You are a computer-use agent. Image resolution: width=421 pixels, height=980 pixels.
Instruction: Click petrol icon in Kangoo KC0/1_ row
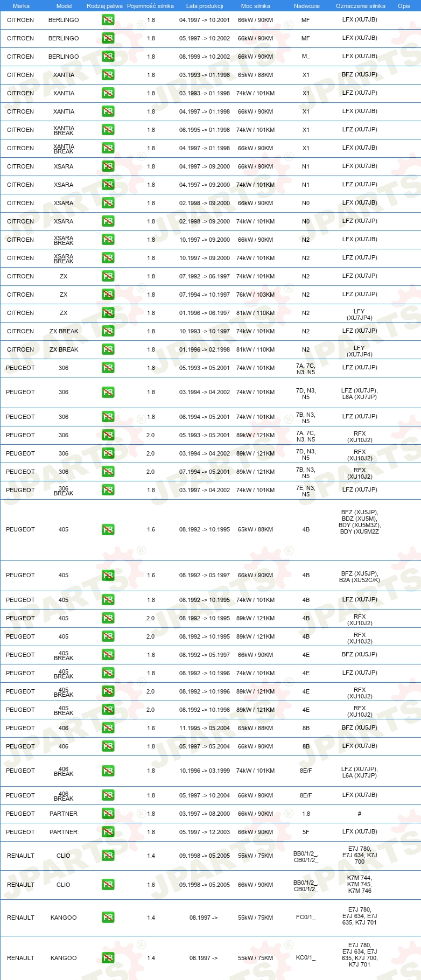point(108,958)
